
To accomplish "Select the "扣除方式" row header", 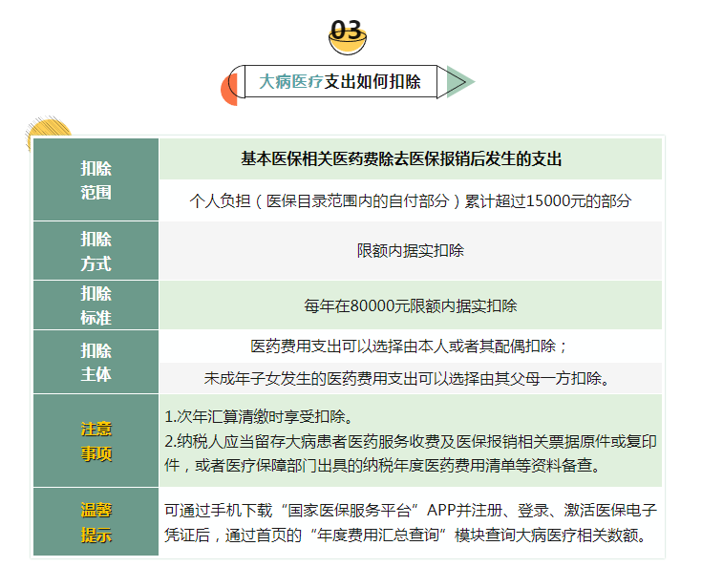I will point(96,251).
